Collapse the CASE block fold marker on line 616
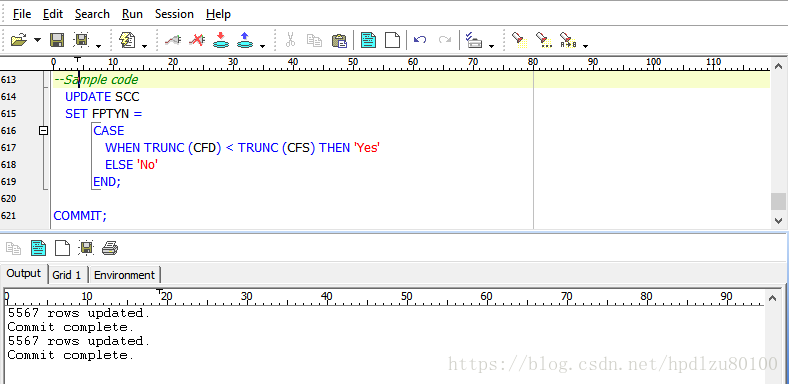789x384 pixels. click(x=44, y=131)
